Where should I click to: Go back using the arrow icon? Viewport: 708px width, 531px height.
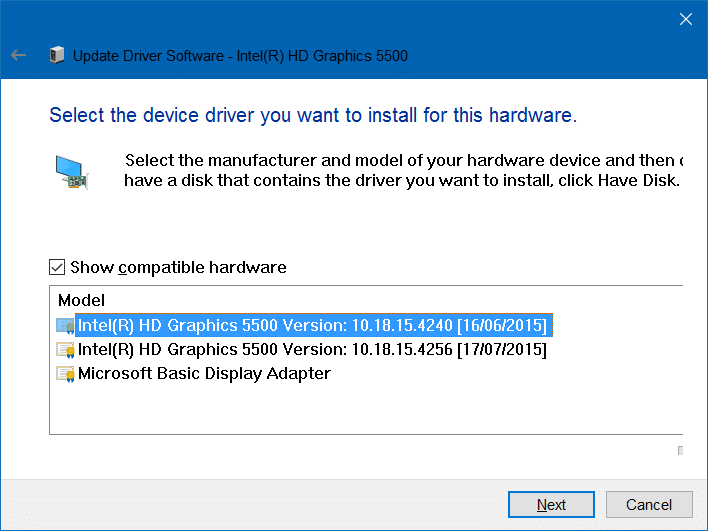pyautogui.click(x=19, y=56)
